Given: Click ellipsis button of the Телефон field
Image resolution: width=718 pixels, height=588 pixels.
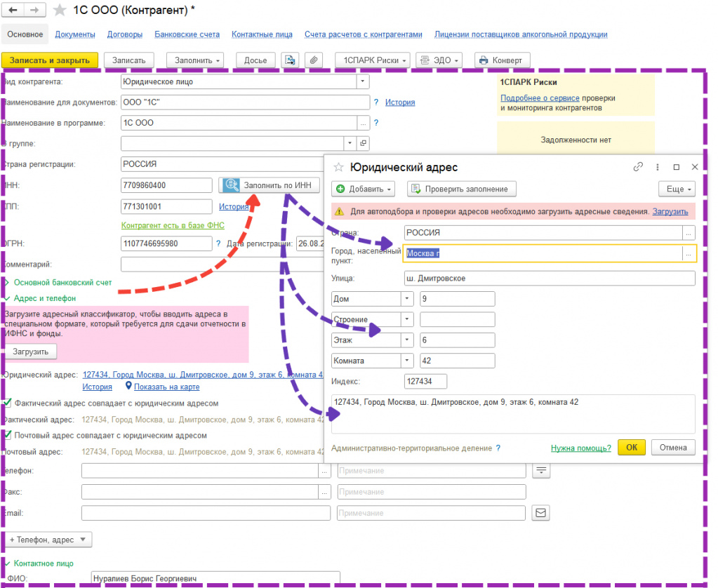Looking at the screenshot, I should [324, 471].
